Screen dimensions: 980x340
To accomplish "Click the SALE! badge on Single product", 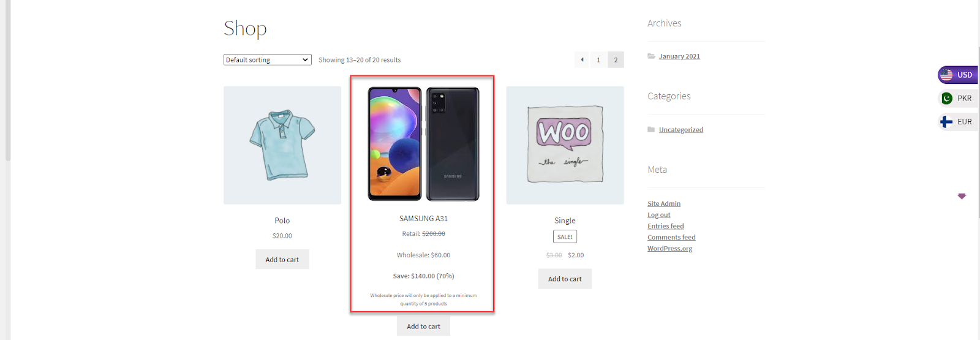I will pos(565,236).
